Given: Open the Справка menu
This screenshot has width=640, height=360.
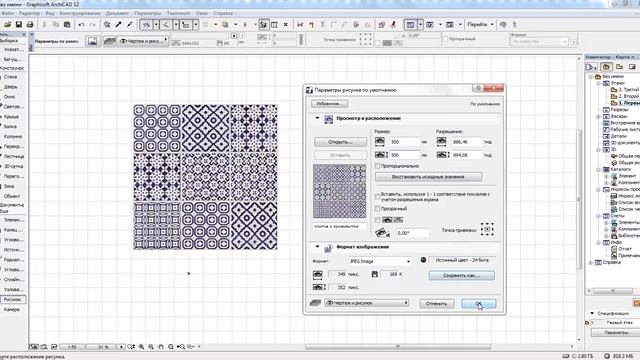Looking at the screenshot, I should (x=223, y=13).
